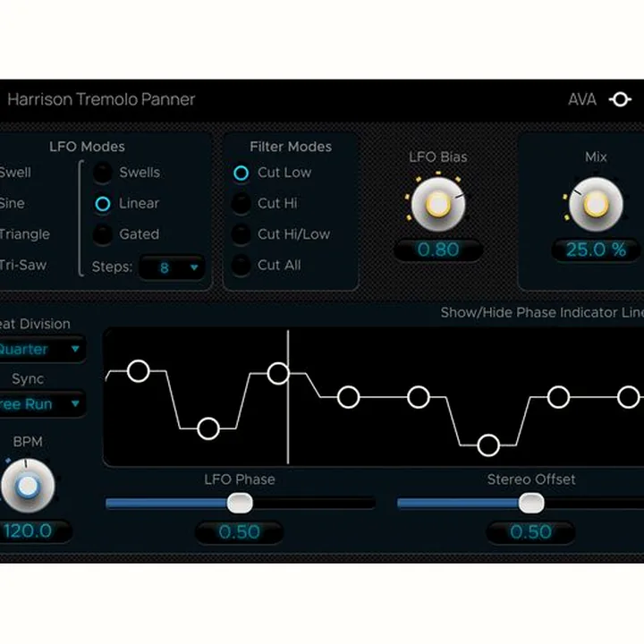644x644 pixels.
Task: Click the Stereo Offset value 0.50
Action: [x=530, y=532]
